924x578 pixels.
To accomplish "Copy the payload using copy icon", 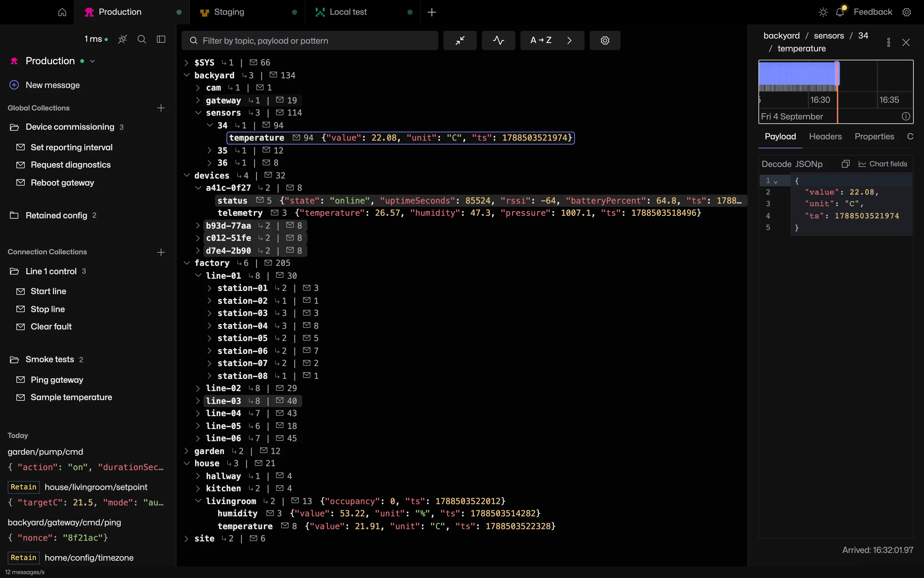I will coord(845,164).
